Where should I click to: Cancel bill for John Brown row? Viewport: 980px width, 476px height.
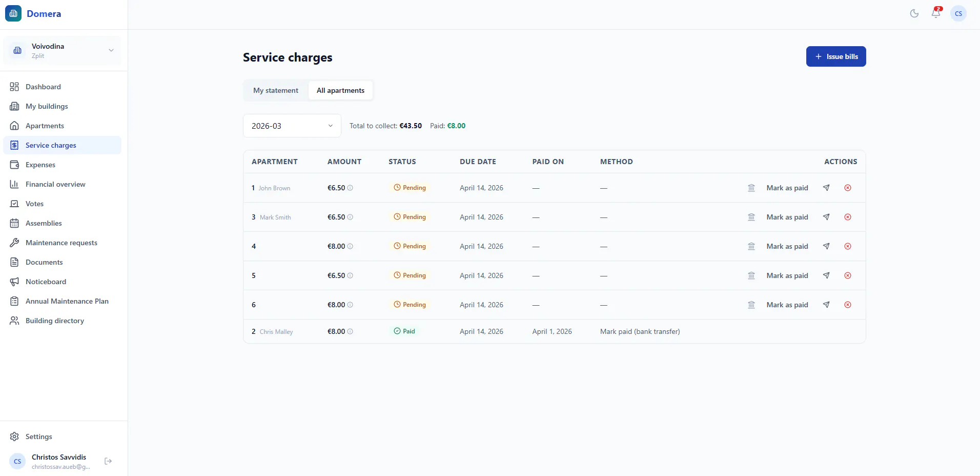click(x=848, y=188)
